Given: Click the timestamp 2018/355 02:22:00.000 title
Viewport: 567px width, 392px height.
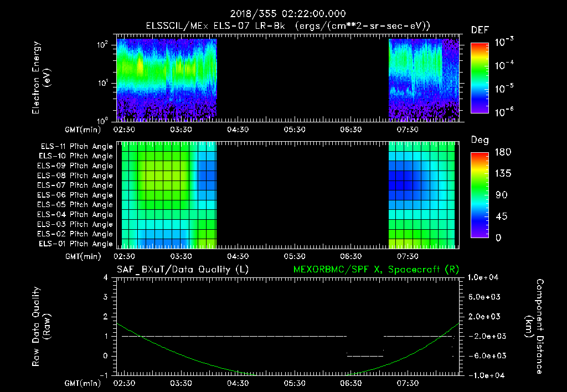Looking at the screenshot, I should (x=288, y=14).
